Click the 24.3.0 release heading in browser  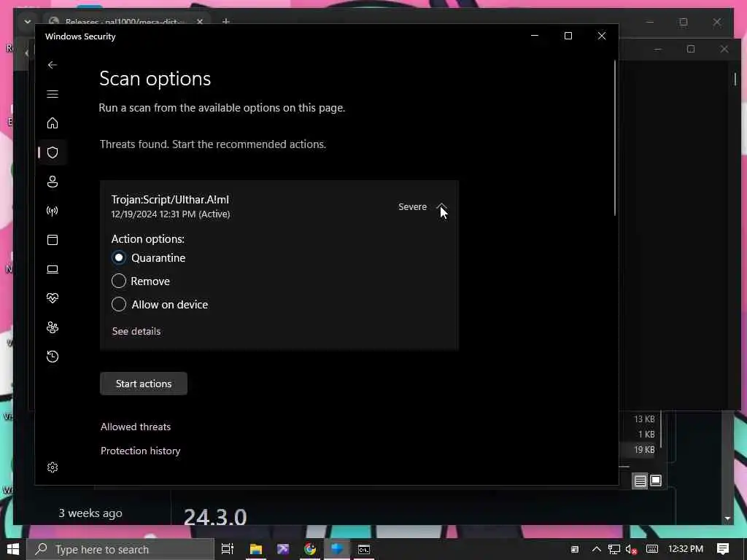click(x=215, y=517)
